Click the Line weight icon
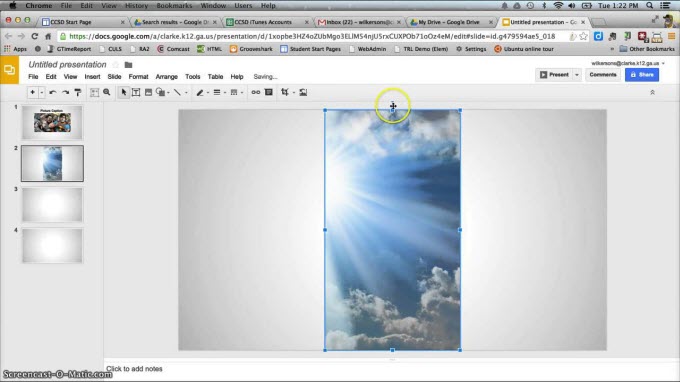The width and height of the screenshot is (680, 382). pos(217,92)
